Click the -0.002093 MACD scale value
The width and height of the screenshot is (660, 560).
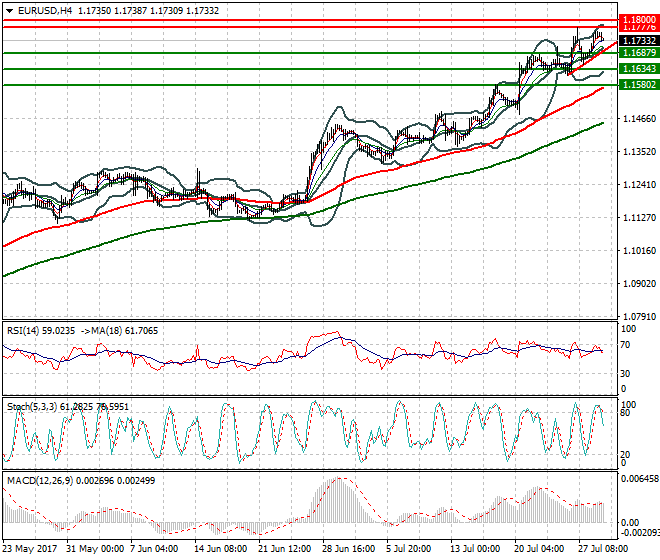tap(640, 533)
